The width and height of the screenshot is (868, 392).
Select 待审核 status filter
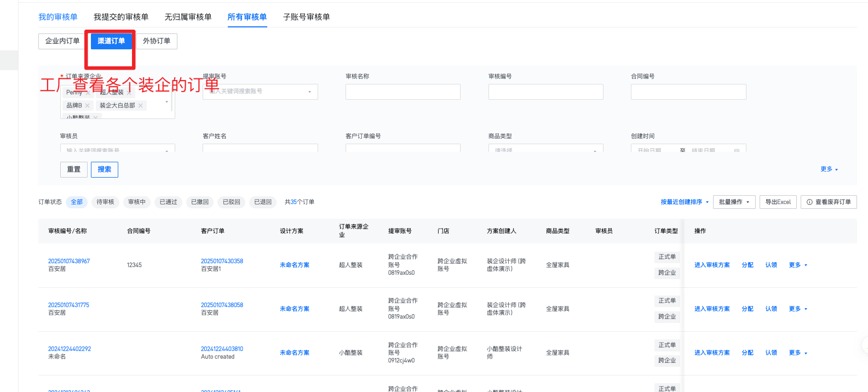click(x=105, y=202)
